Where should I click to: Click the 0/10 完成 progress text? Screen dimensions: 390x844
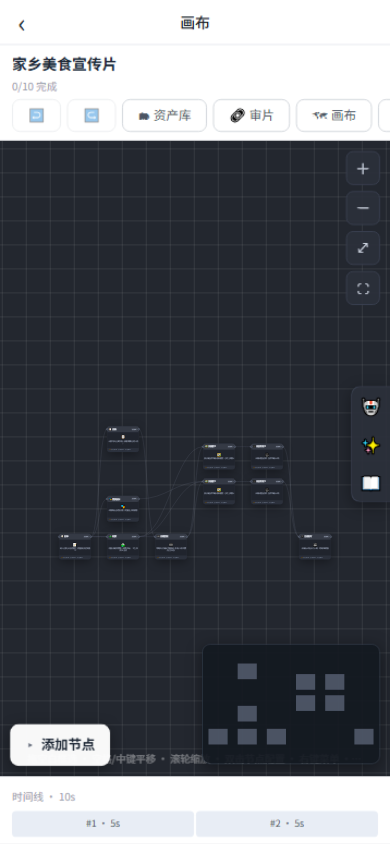(x=34, y=87)
